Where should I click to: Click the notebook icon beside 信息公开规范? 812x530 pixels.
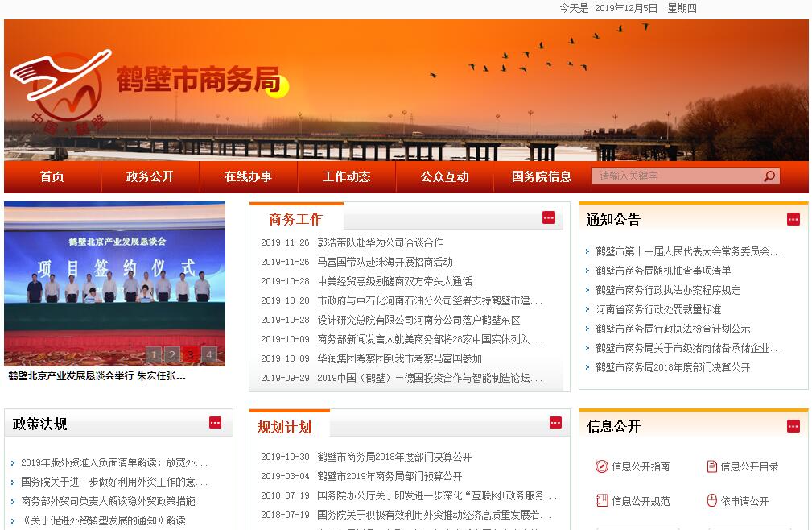[601, 501]
